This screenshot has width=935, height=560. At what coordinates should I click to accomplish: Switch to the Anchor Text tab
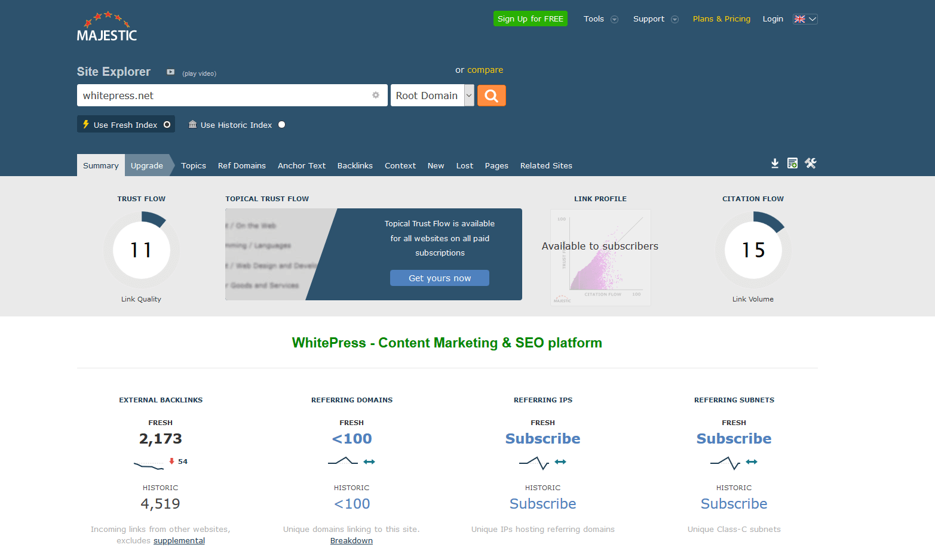click(302, 166)
